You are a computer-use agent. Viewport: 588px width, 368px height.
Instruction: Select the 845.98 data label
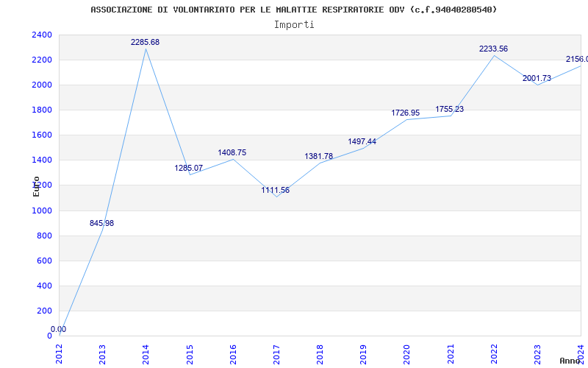[101, 224]
